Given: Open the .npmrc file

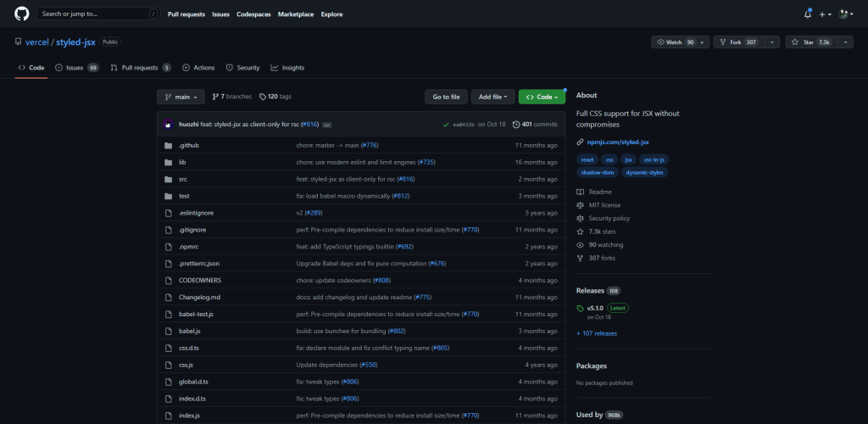Looking at the screenshot, I should [x=189, y=246].
